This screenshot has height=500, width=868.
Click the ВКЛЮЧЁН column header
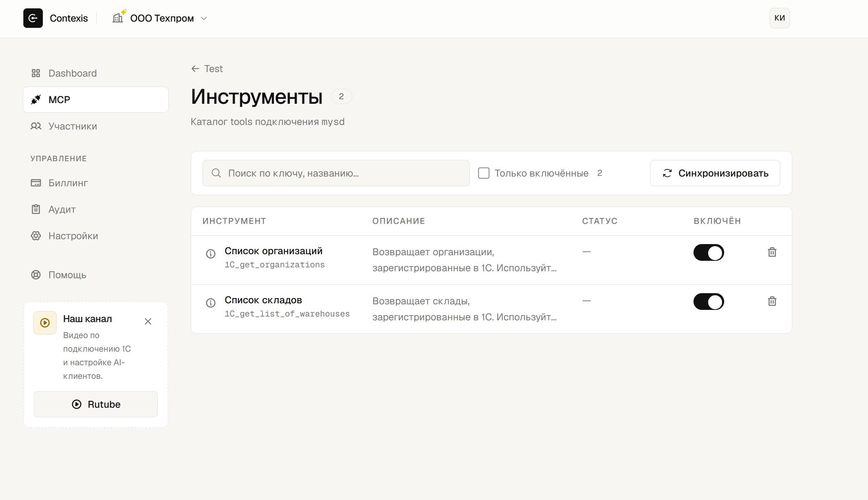[x=717, y=221]
